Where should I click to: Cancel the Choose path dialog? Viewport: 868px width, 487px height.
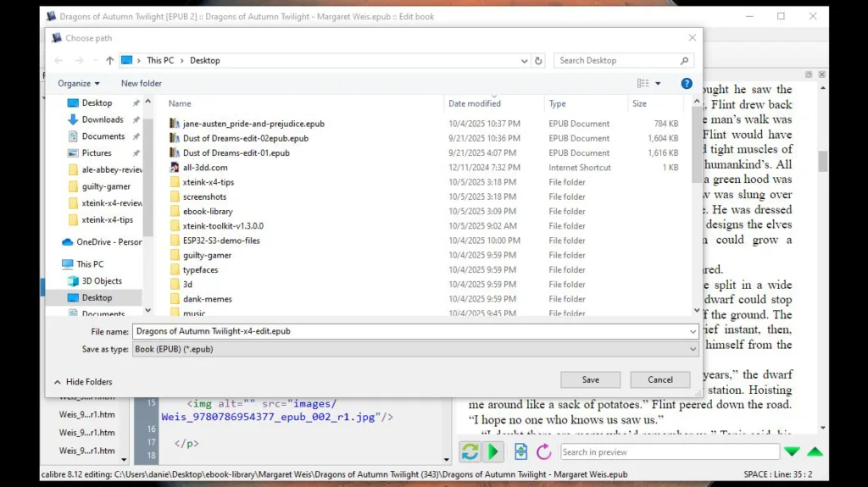click(659, 379)
